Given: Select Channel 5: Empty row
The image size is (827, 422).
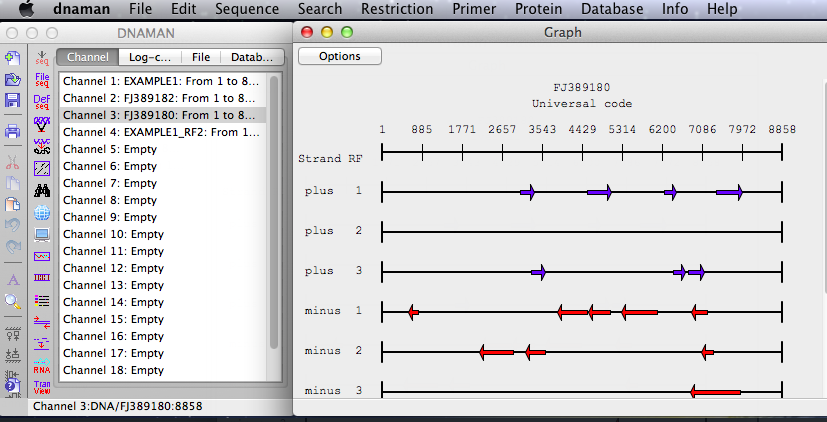Looking at the screenshot, I should [162, 149].
